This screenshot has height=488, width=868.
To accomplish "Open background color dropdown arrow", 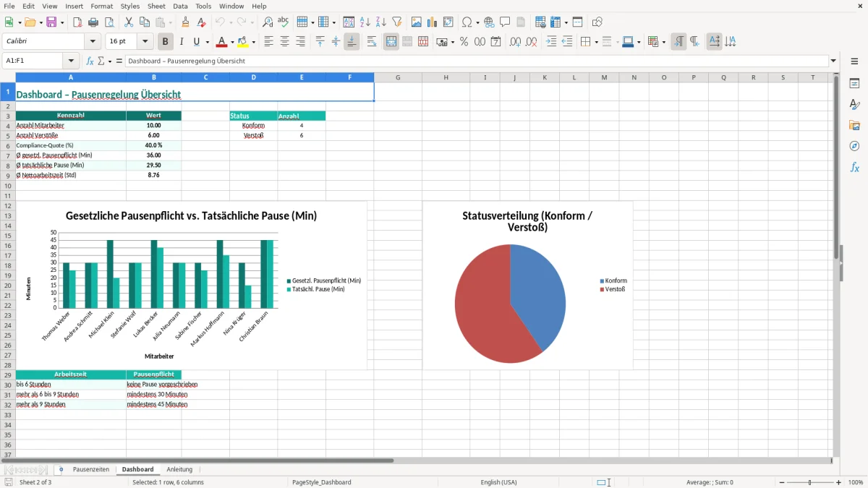I will [253, 42].
